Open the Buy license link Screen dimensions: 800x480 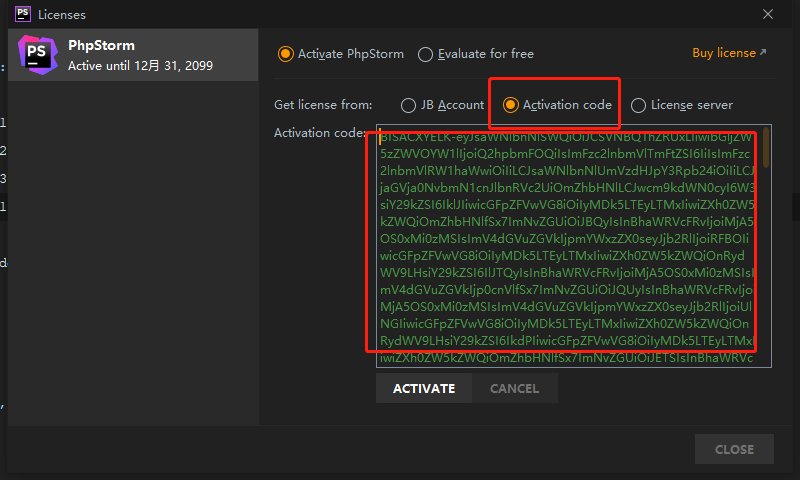pos(729,53)
